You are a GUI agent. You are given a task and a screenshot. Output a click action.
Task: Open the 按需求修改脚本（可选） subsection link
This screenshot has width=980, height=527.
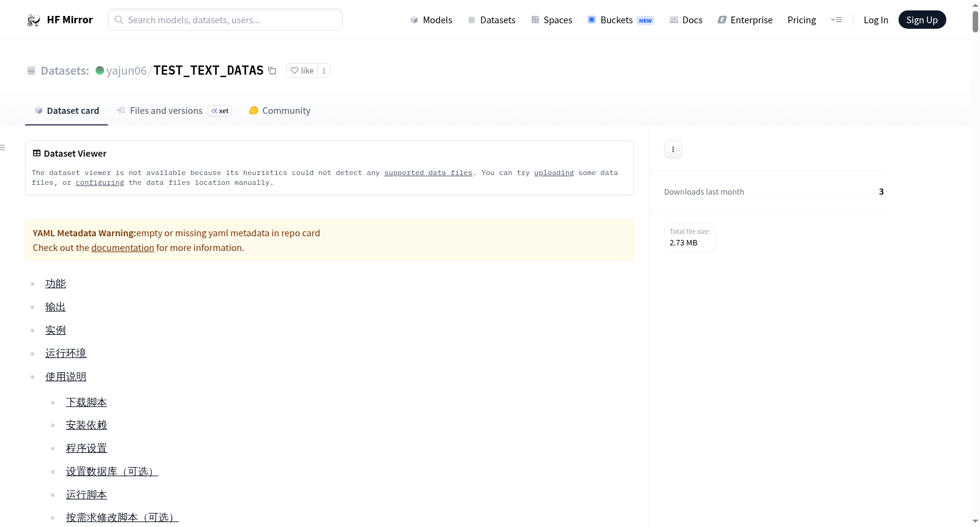tap(123, 517)
